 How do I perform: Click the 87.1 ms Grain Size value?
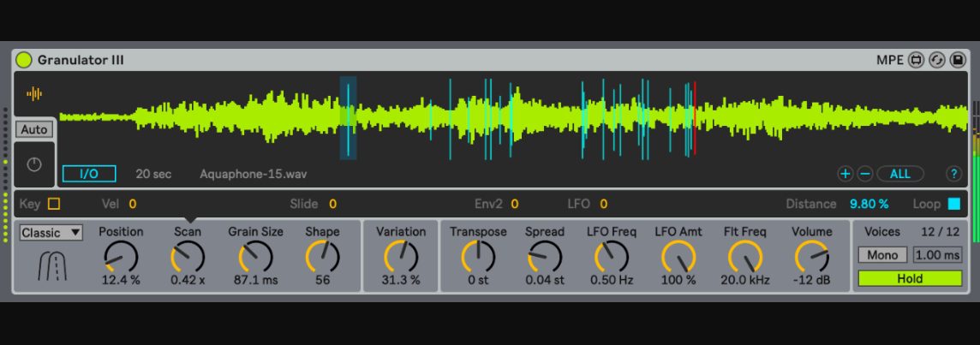coord(255,280)
